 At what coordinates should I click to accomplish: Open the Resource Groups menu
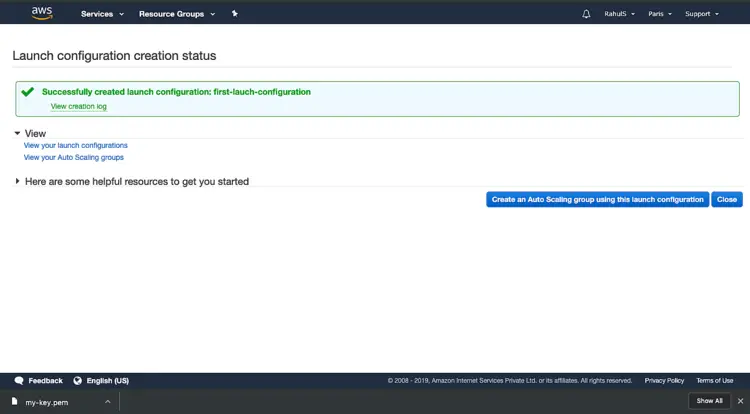click(x=177, y=14)
